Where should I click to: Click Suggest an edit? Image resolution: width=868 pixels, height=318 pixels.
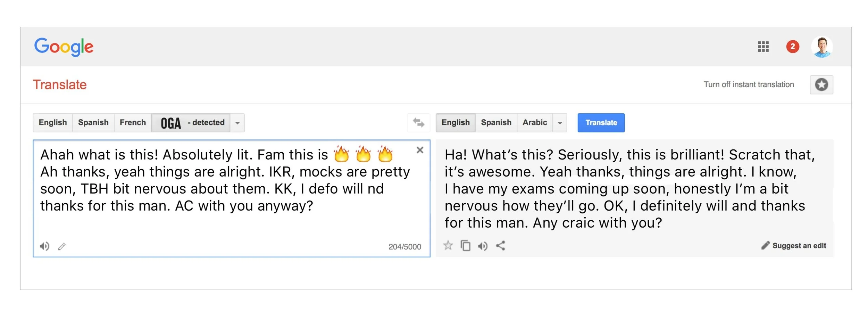click(794, 246)
